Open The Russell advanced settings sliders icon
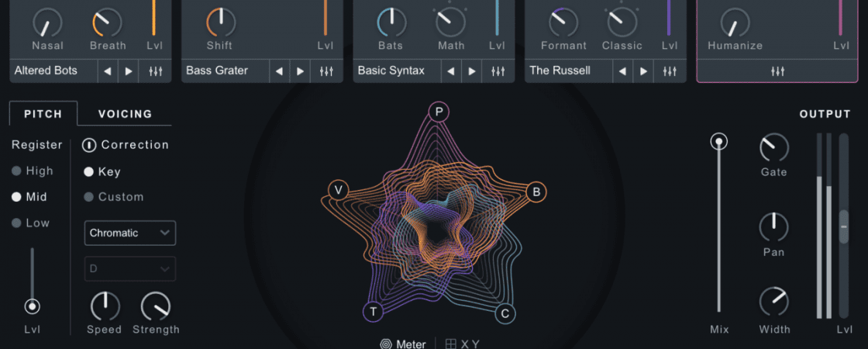This screenshot has height=349, width=868. (x=670, y=71)
